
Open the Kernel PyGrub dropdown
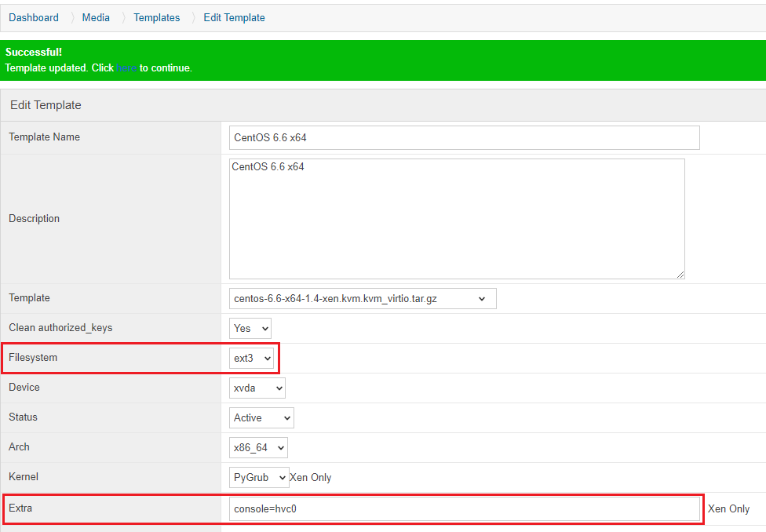259,477
